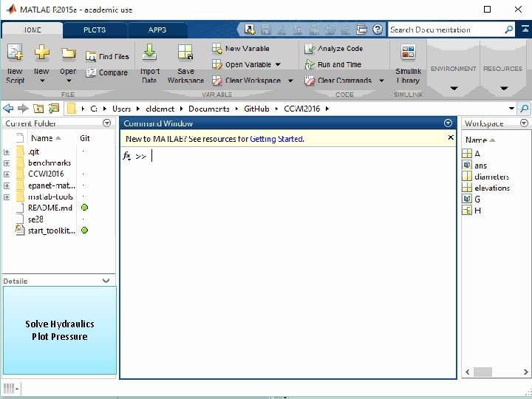532x399 pixels.
Task: Switch to the HOME tab
Action: point(32,30)
